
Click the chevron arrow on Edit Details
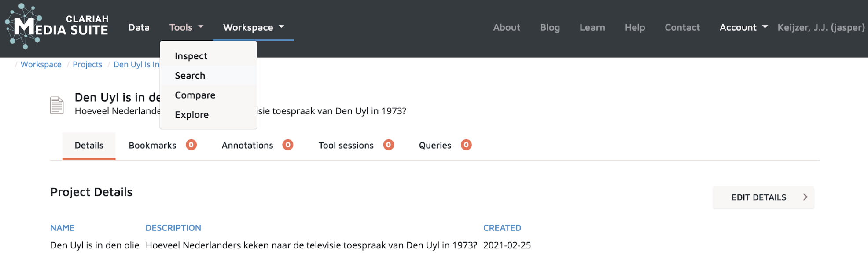(x=805, y=197)
